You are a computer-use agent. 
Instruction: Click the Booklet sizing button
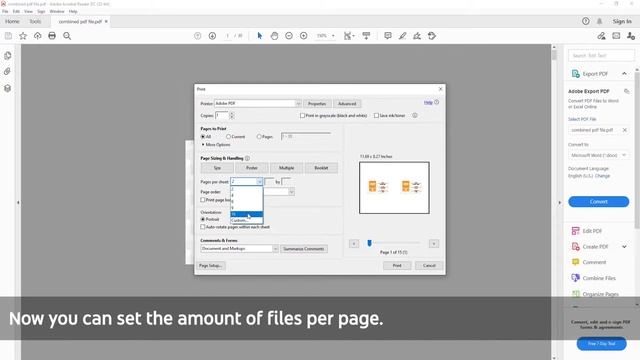pos(321,168)
